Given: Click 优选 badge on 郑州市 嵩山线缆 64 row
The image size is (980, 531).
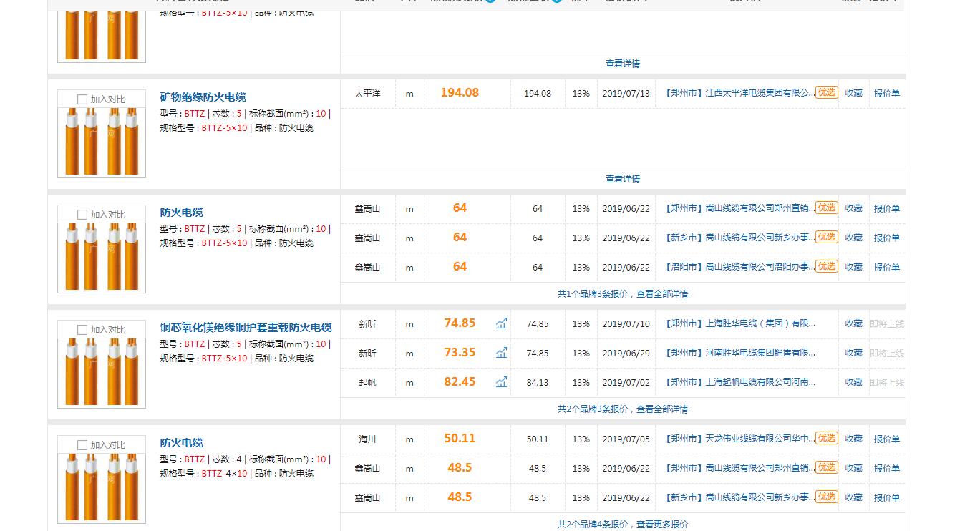Looking at the screenshot, I should pos(827,208).
